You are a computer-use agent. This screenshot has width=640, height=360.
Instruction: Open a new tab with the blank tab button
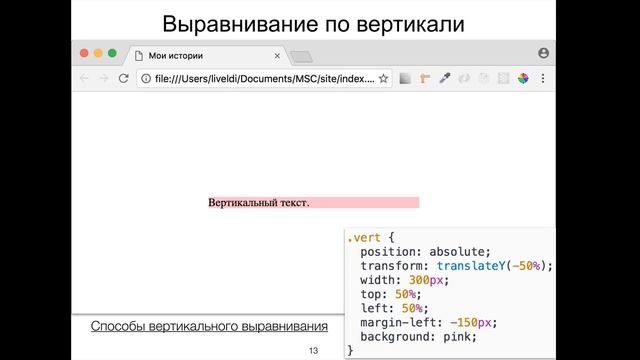pos(302,57)
